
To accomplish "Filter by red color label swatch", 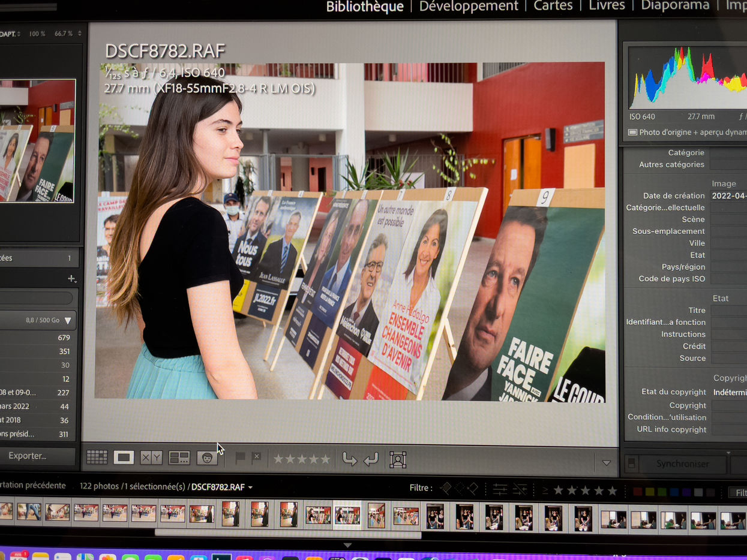I will point(637,492).
